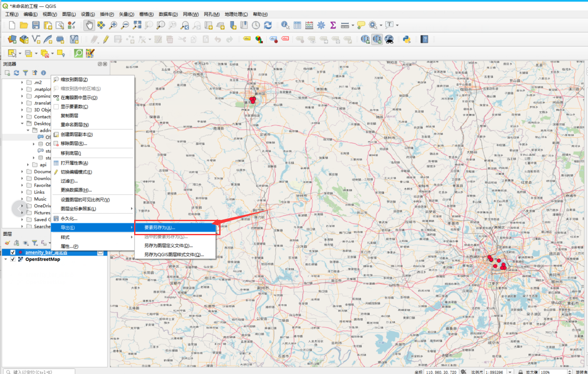
Task: Select the Pictures folder in browser
Action: click(42, 213)
